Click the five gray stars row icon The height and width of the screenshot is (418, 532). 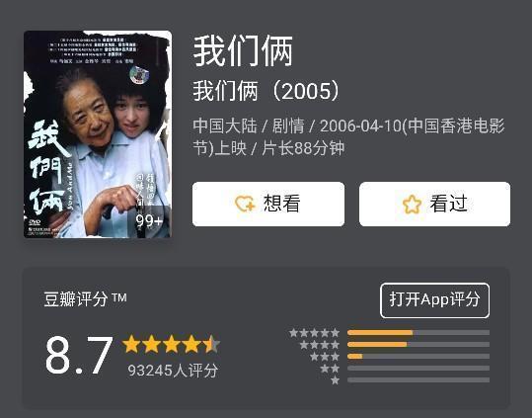point(314,333)
